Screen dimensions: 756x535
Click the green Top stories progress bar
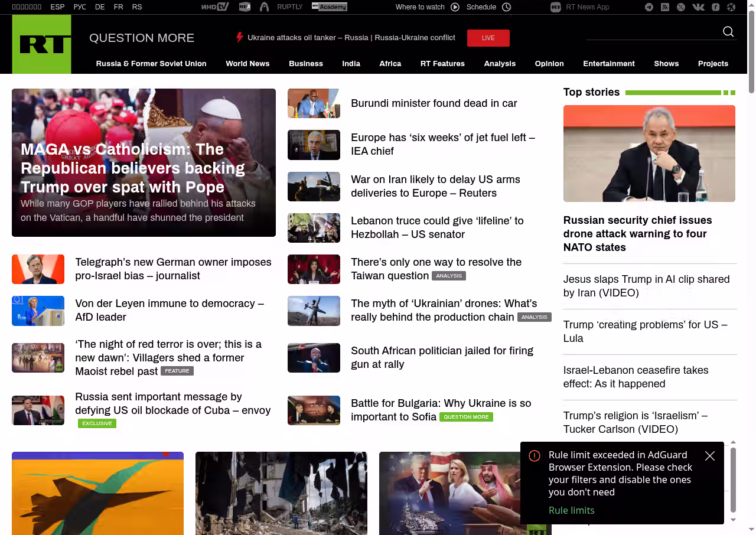673,93
